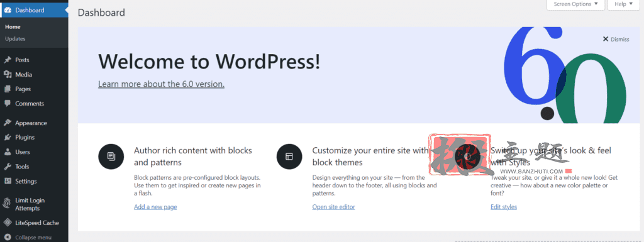
Task: Click the Edit styles link
Action: [504, 207]
